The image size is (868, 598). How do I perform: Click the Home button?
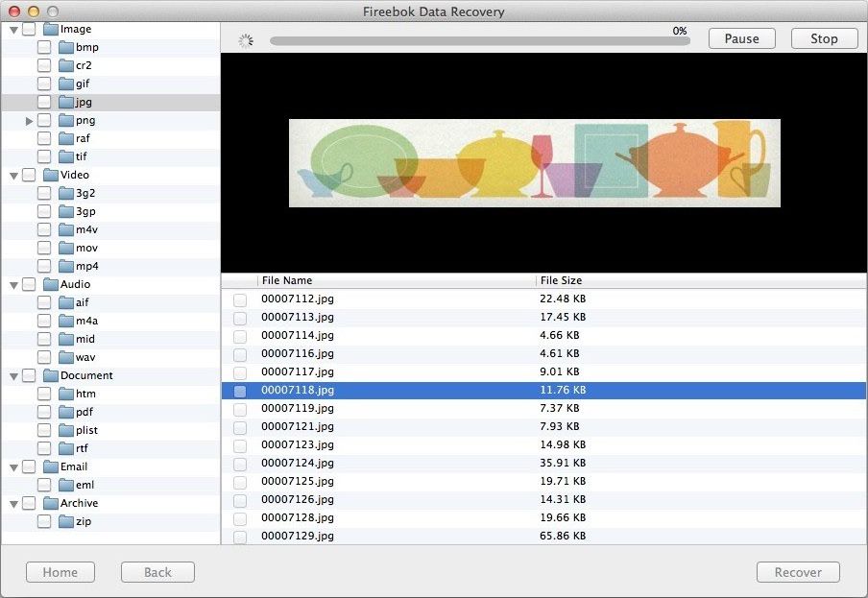pyautogui.click(x=60, y=572)
